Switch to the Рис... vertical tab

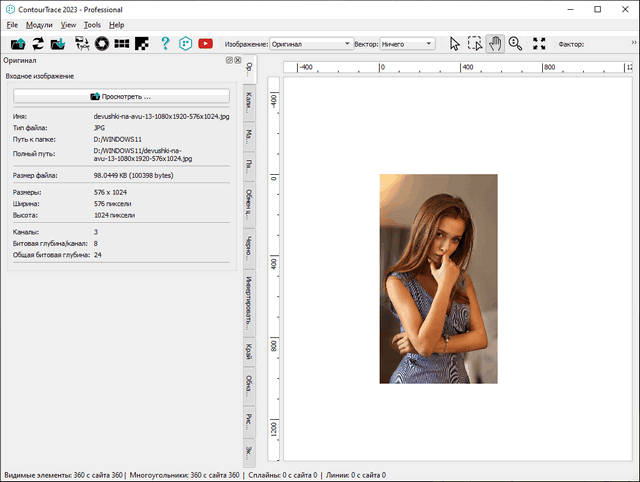(x=249, y=422)
